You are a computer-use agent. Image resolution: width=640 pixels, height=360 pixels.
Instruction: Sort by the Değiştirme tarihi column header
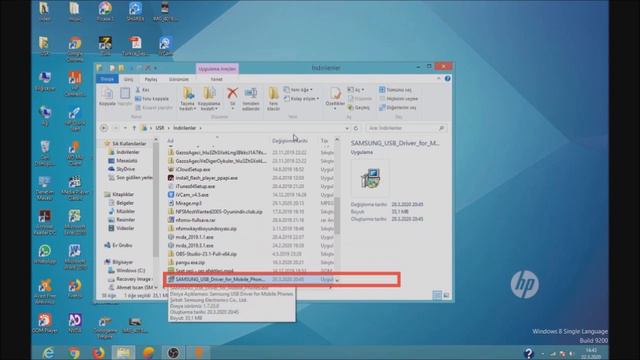tap(290, 141)
